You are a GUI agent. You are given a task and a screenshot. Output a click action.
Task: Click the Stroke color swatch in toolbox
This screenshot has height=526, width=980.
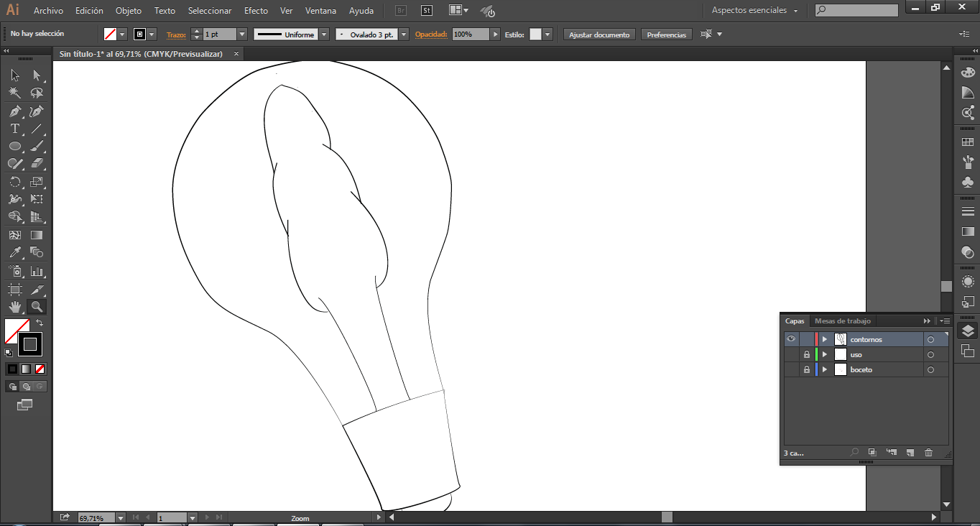point(30,344)
